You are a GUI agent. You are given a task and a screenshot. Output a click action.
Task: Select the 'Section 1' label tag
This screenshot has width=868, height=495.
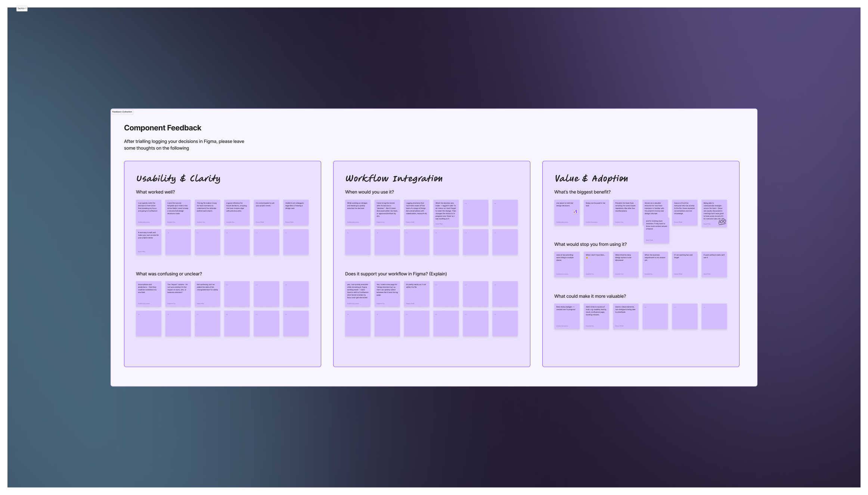22,9
